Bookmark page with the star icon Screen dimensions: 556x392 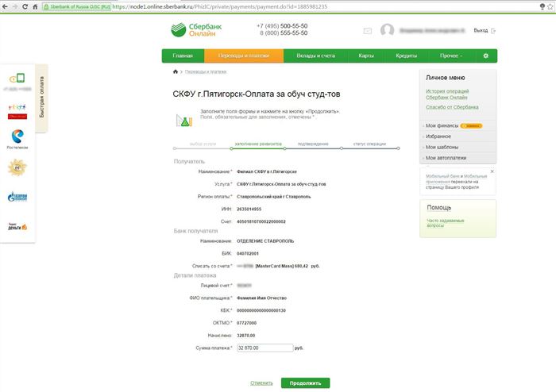[550, 6]
